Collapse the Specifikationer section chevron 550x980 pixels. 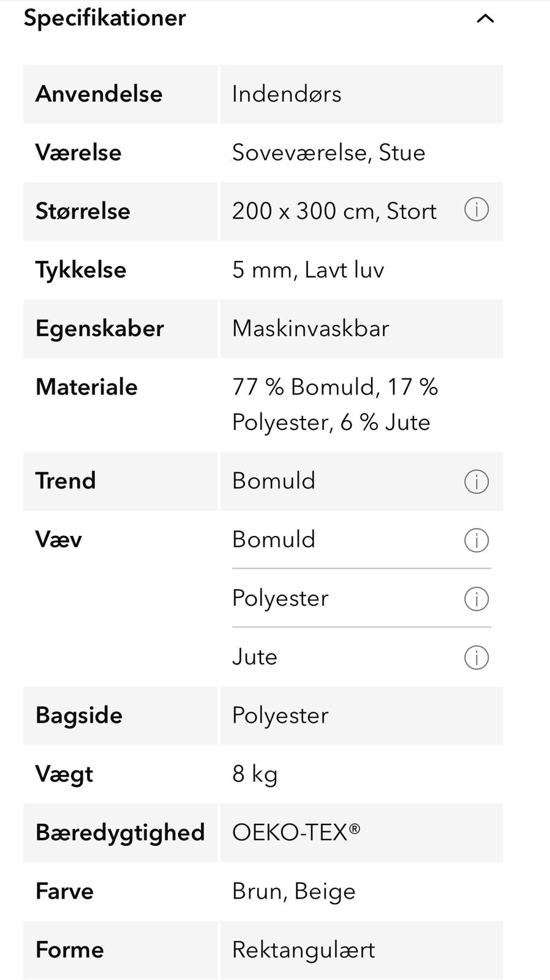[x=484, y=18]
